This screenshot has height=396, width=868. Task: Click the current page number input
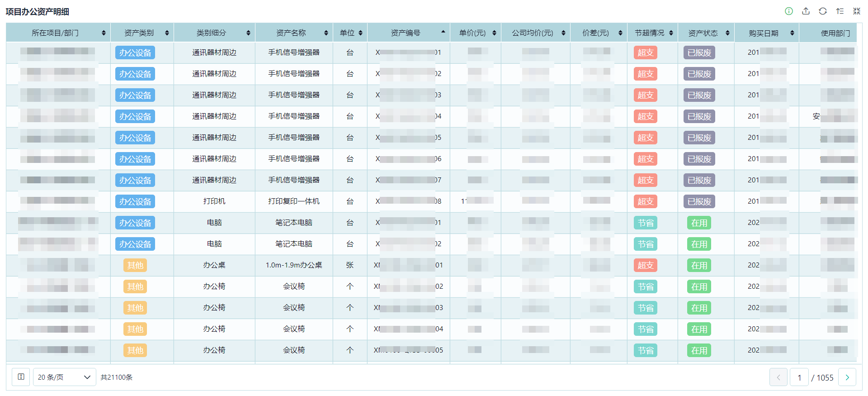point(799,377)
